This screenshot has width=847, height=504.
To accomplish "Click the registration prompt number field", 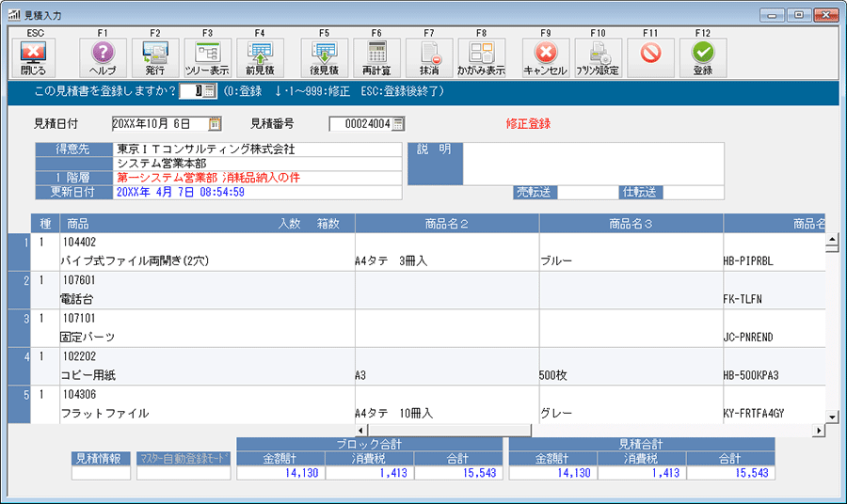I will click(191, 90).
